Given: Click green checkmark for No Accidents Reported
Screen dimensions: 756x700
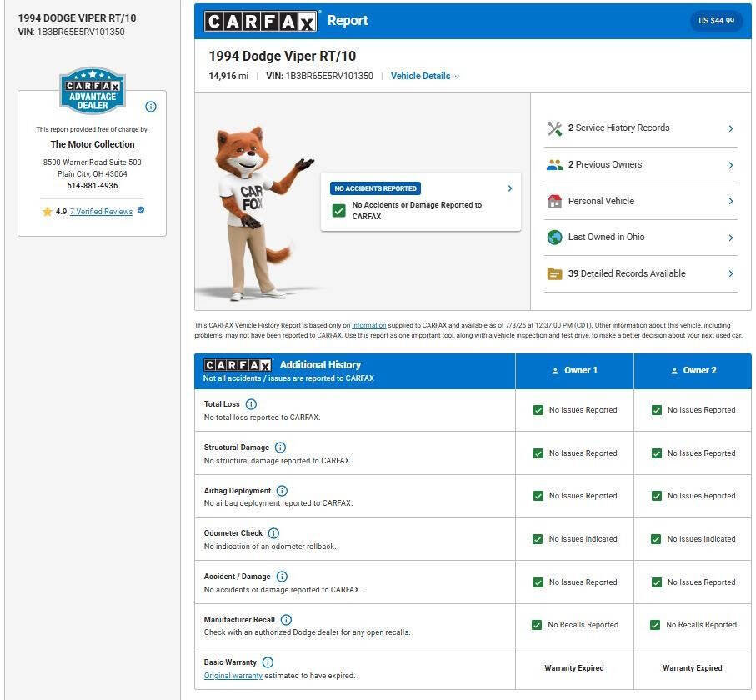Looking at the screenshot, I should point(339,211).
